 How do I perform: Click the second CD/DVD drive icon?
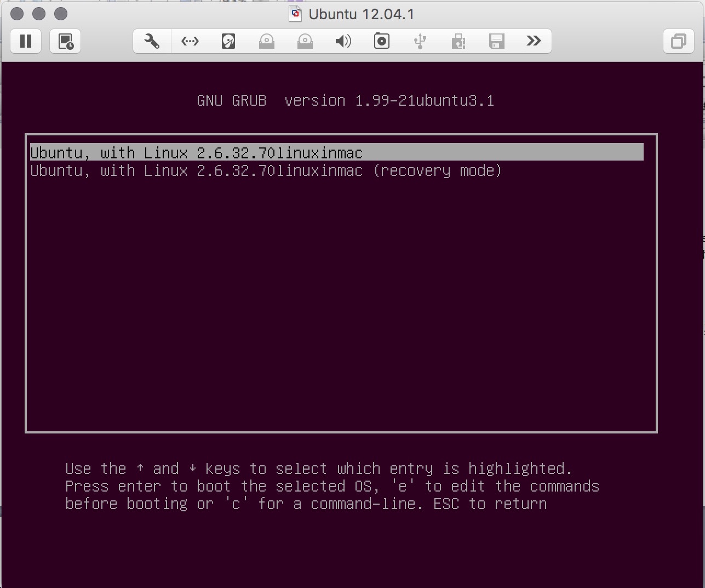[x=305, y=41]
